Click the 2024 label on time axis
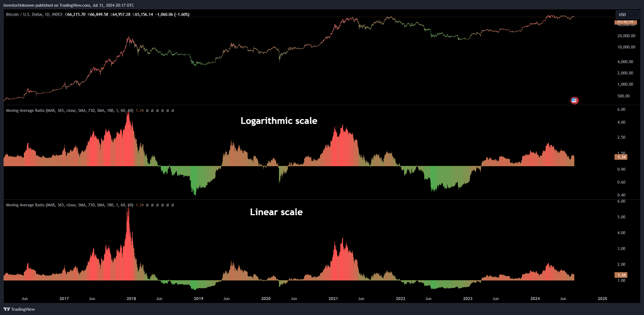The width and height of the screenshot is (644, 315). coord(535,299)
